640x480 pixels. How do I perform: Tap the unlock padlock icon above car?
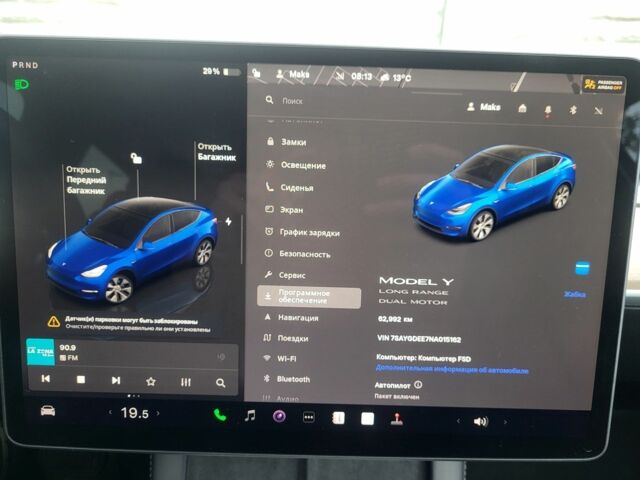[136, 158]
